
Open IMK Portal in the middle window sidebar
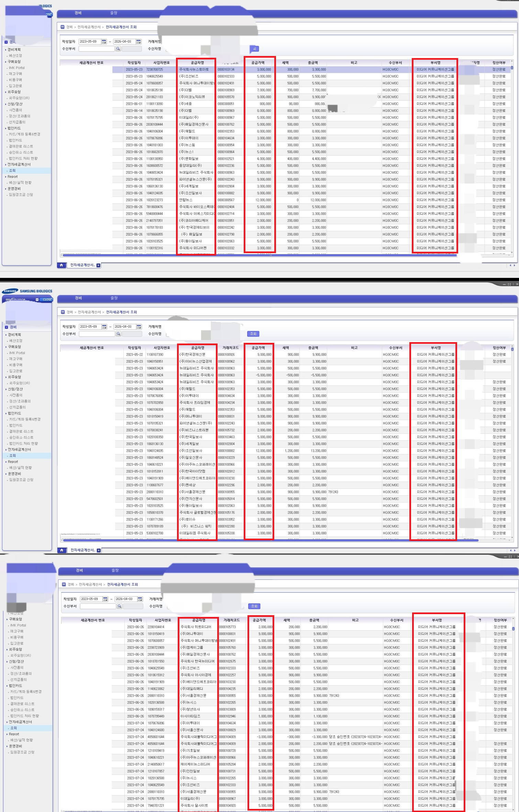coord(17,353)
